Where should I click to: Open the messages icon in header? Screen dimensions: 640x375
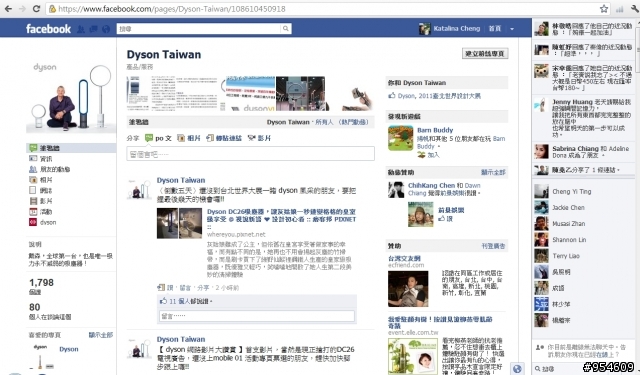click(x=93, y=29)
